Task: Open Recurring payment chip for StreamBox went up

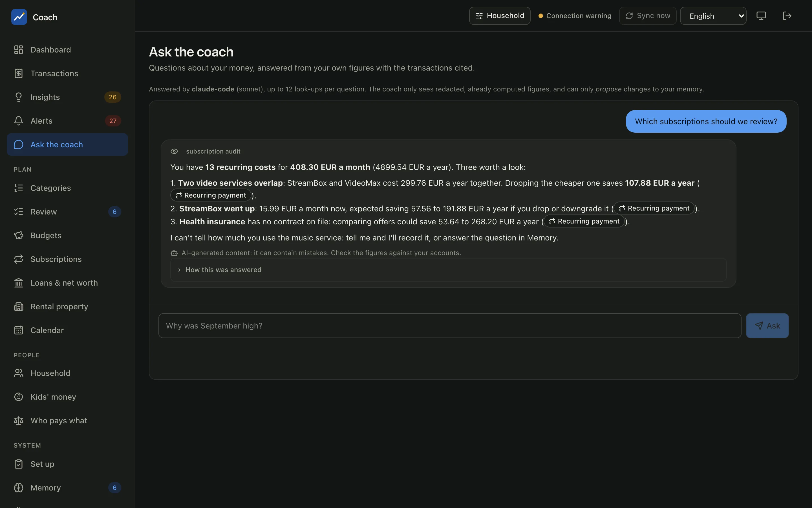Action: tap(654, 208)
